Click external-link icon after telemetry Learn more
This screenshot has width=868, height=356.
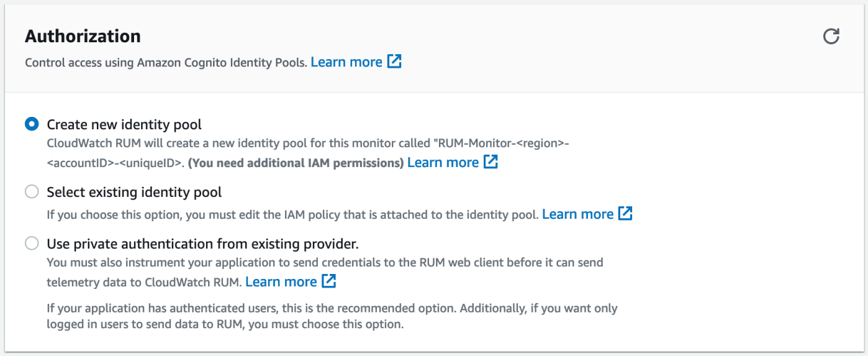click(x=328, y=281)
